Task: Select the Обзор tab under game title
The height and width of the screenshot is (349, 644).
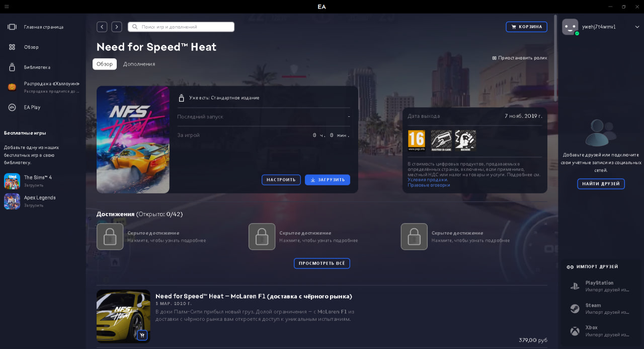Action: 105,64
